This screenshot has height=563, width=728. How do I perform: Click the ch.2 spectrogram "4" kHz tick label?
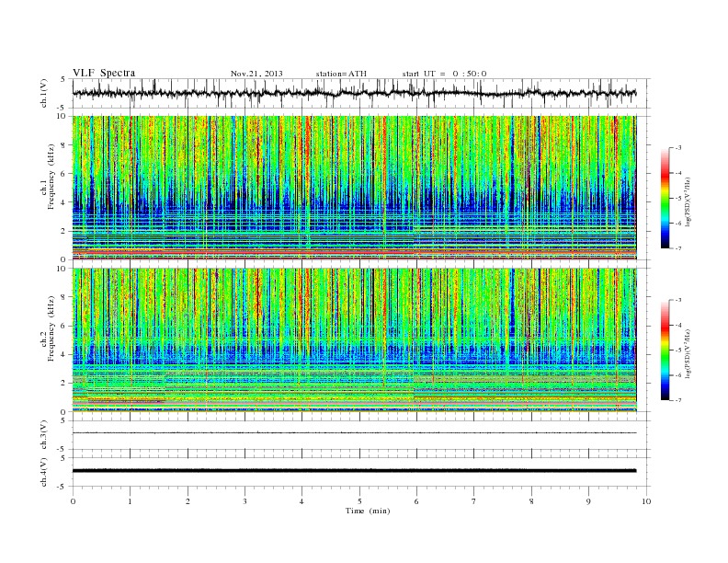(x=63, y=355)
